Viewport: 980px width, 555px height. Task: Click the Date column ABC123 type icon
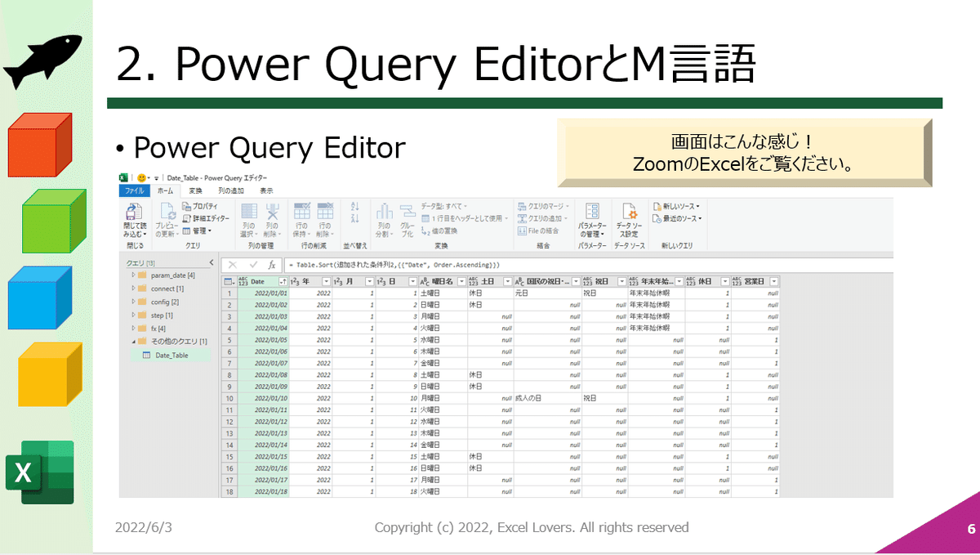pos(243,281)
